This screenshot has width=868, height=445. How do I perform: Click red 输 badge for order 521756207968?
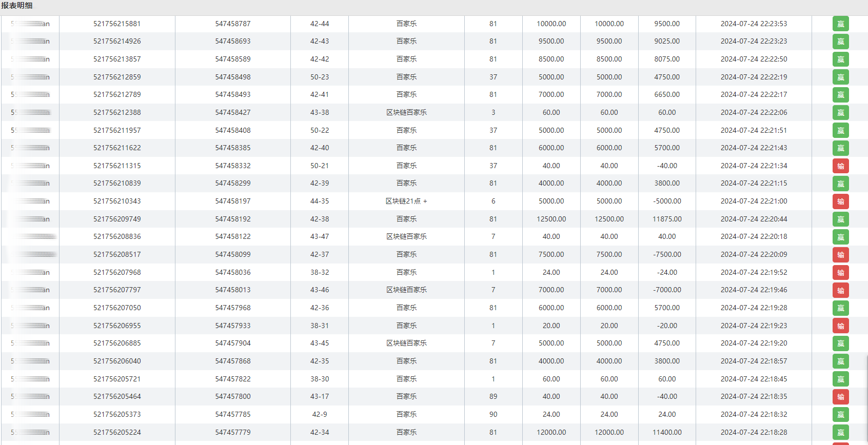click(840, 273)
